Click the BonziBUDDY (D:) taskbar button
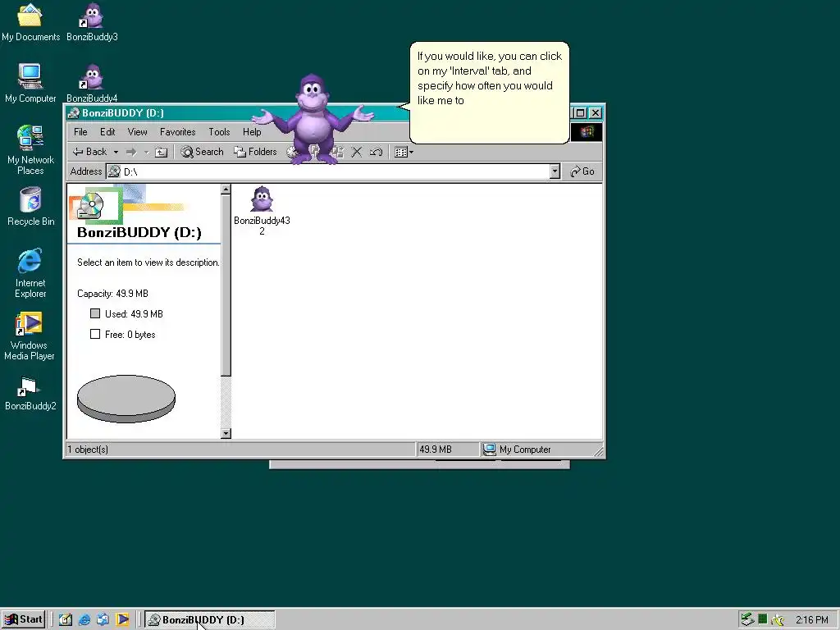The height and width of the screenshot is (630, 840). point(209,620)
